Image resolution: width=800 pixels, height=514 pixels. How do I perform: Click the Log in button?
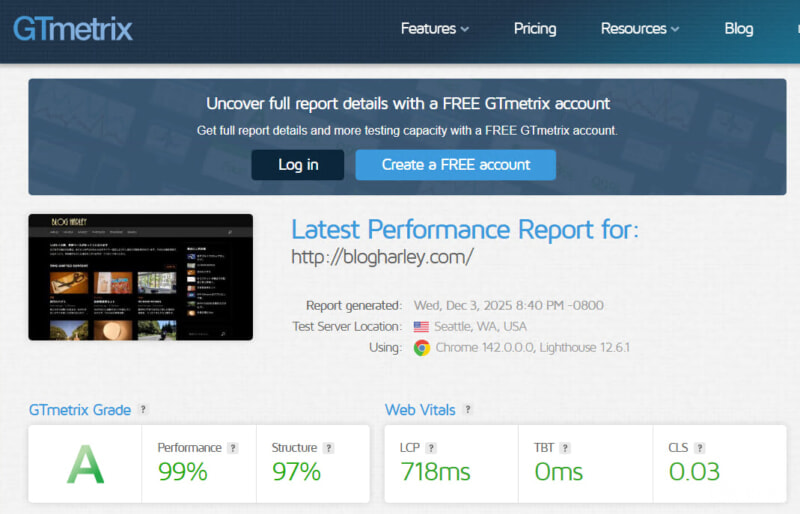[298, 165]
